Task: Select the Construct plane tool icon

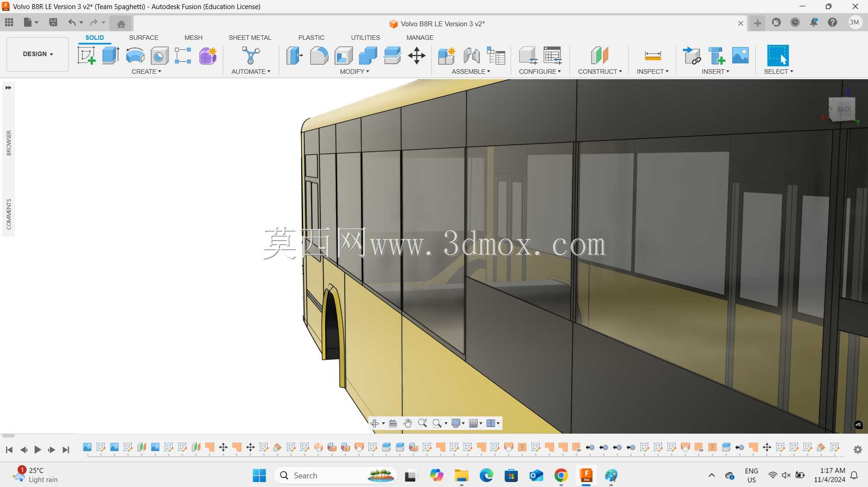Action: pyautogui.click(x=600, y=56)
